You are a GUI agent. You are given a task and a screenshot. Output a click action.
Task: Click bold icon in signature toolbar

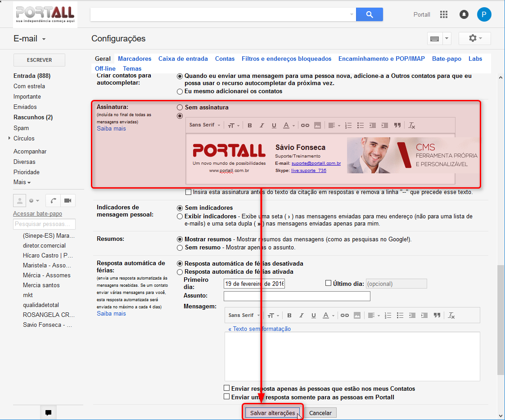coord(250,126)
